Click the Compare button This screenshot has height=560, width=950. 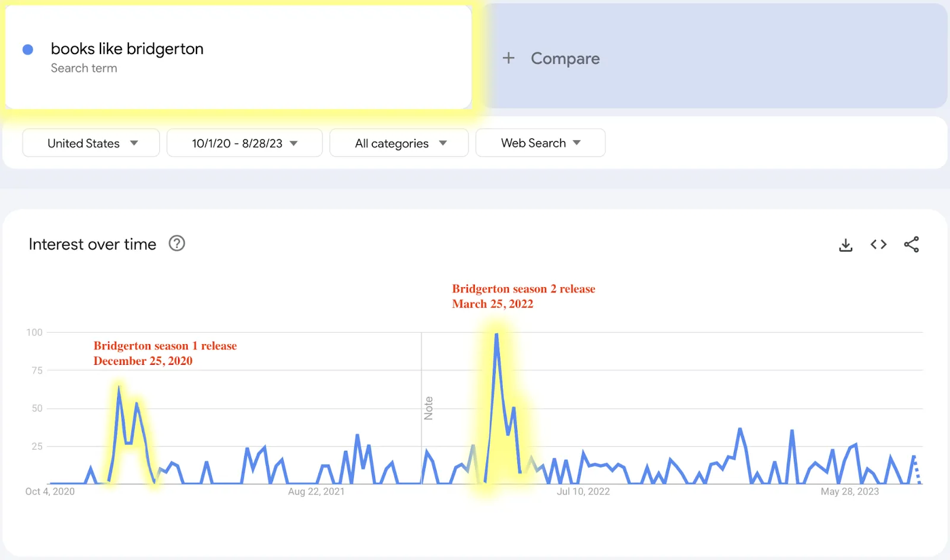point(715,56)
